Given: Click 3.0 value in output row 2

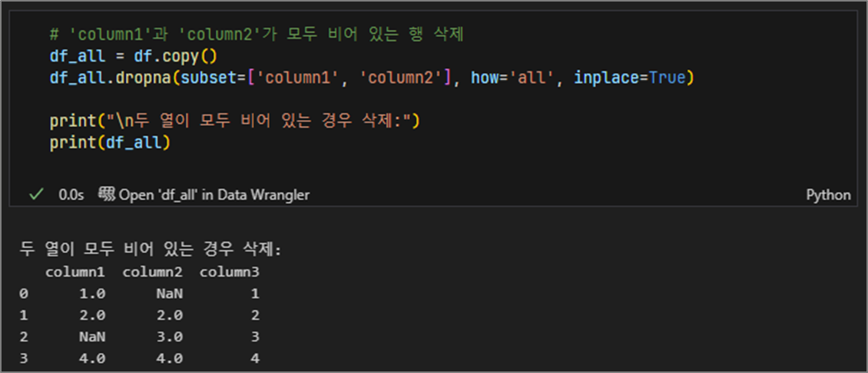Looking at the screenshot, I should coord(170,337).
